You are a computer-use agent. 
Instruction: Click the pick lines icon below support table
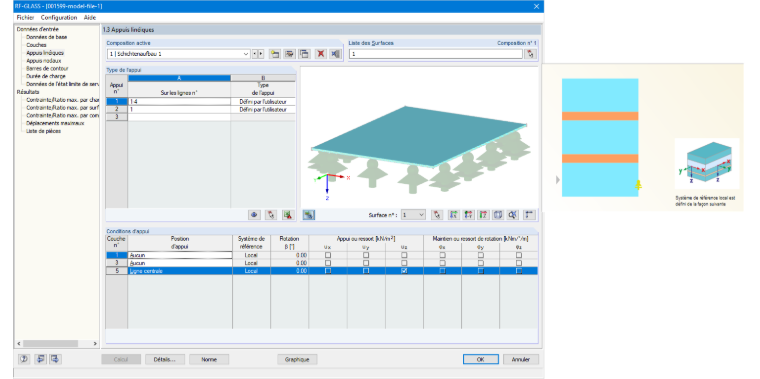271,215
